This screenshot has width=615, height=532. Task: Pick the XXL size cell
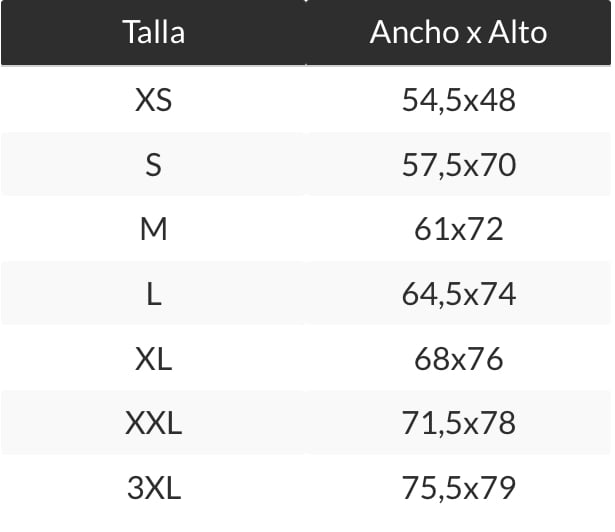(x=153, y=423)
